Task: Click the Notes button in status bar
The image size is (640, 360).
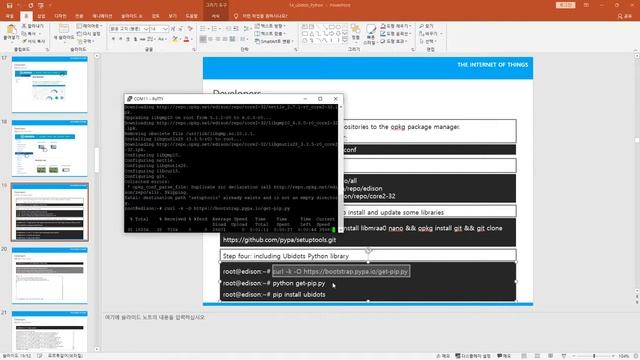Action: point(443,356)
